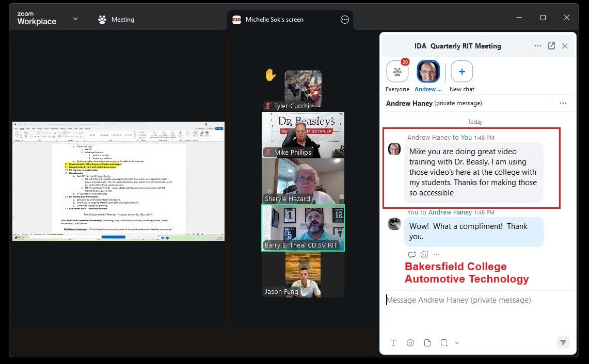Open the emoji picker in the message box

point(410,342)
